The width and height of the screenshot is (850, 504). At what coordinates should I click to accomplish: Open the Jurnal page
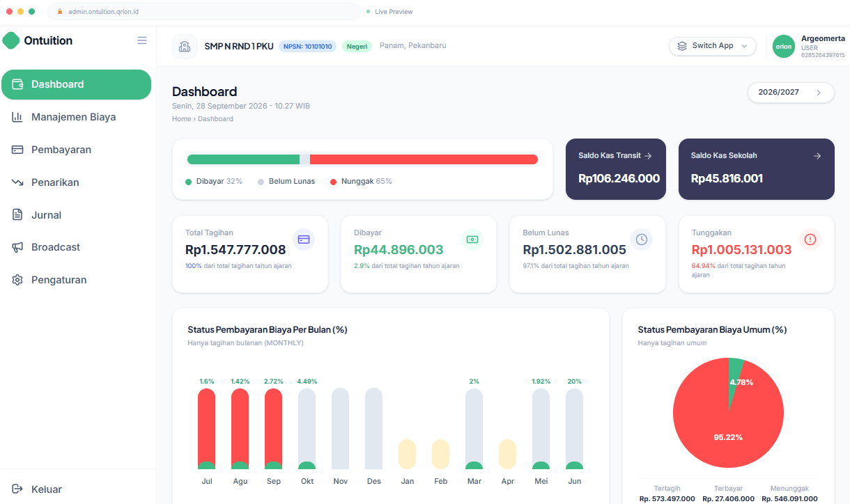pyautogui.click(x=76, y=215)
